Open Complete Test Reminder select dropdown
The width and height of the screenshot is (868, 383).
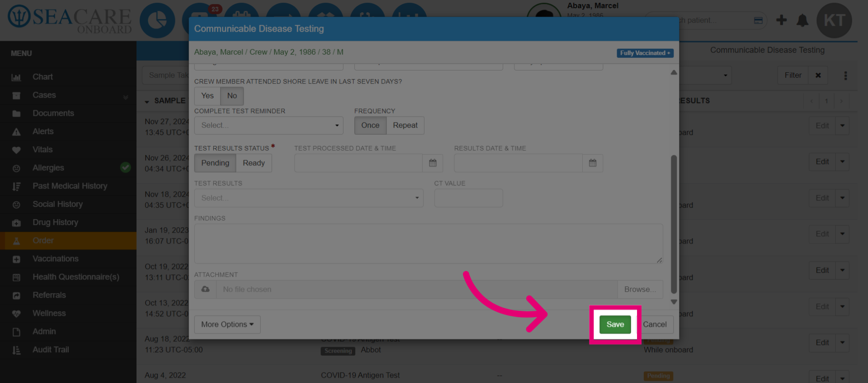pyautogui.click(x=269, y=125)
